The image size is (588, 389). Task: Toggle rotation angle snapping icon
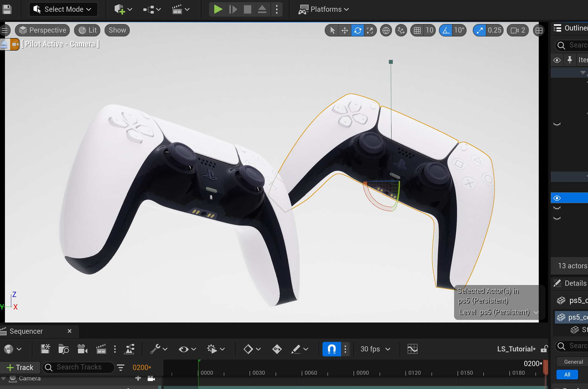(446, 30)
